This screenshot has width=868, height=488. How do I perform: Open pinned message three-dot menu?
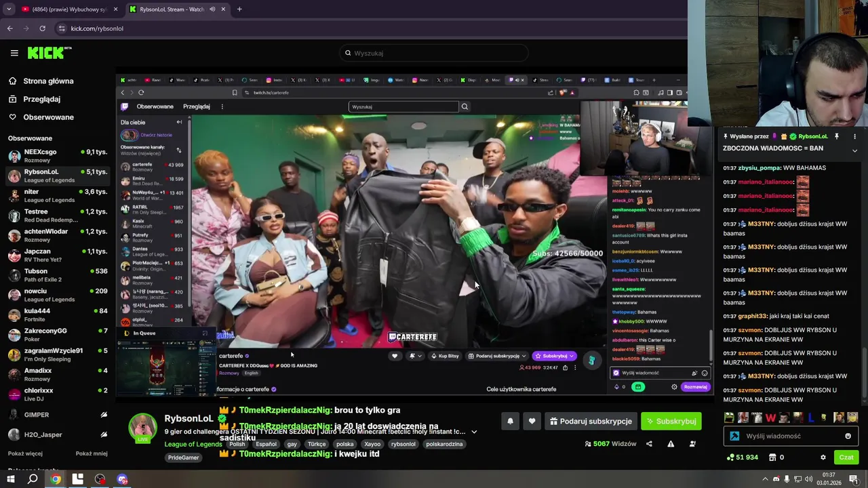point(855,136)
